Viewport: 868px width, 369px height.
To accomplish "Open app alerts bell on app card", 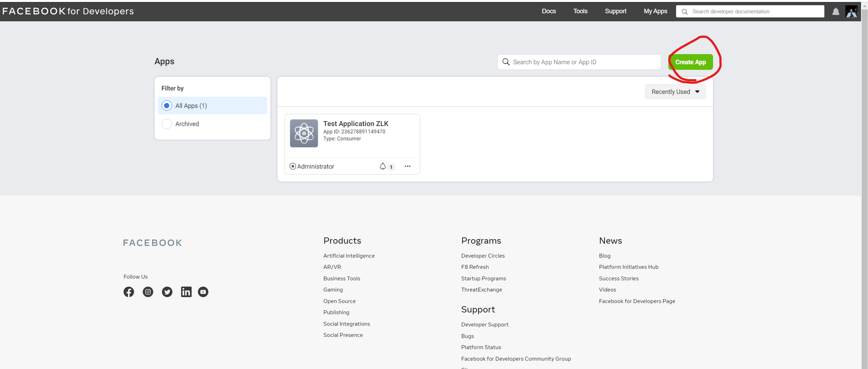I will pos(383,166).
